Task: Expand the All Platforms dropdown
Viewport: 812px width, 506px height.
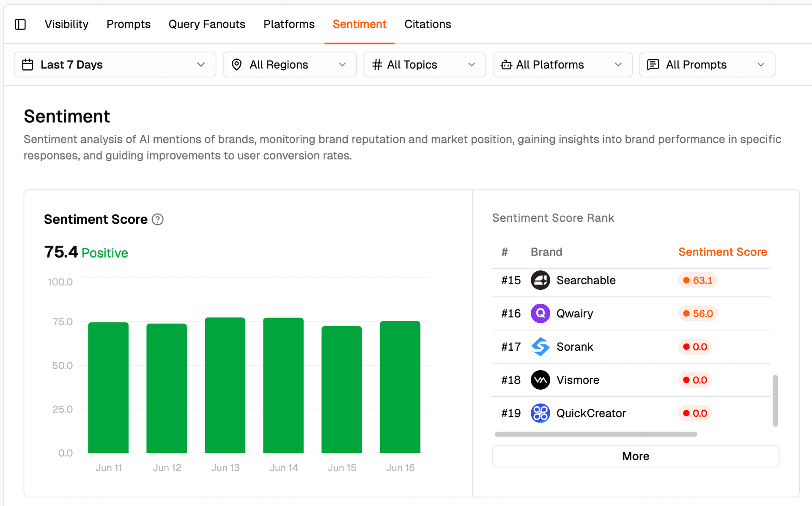Action: coord(562,65)
